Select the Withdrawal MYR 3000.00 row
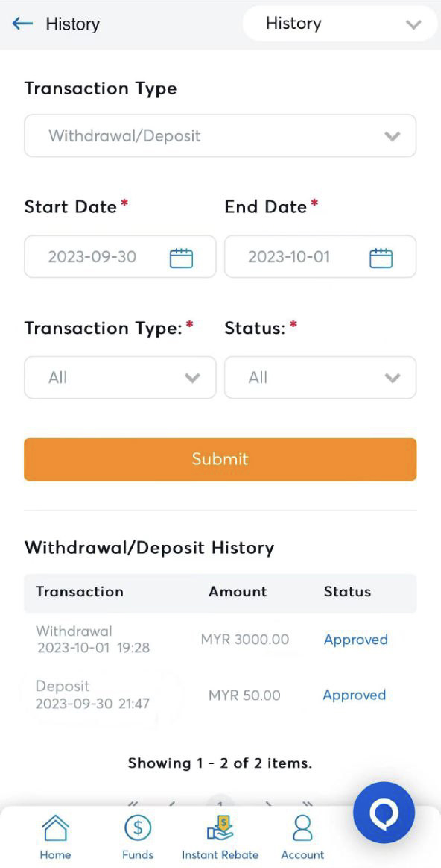 [220, 639]
